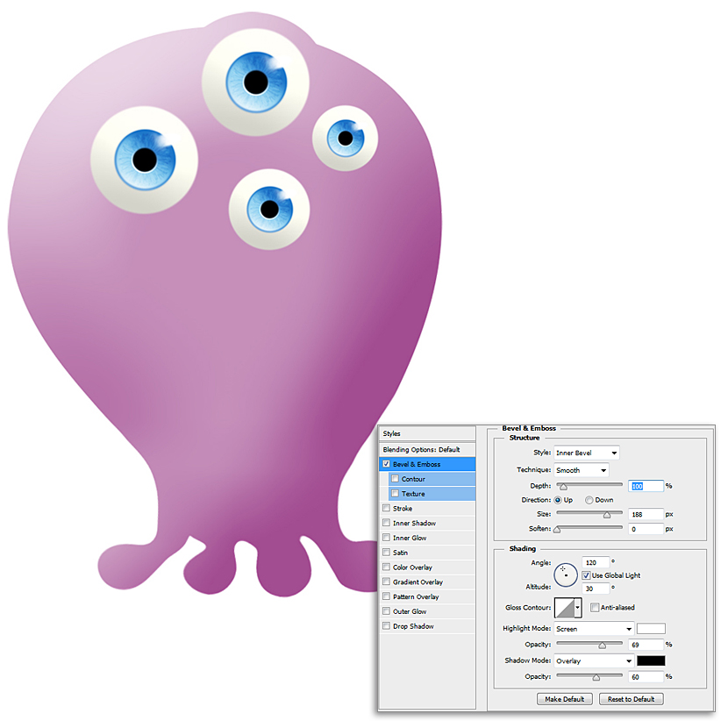Screen dimensions: 728x728
Task: Open the Shadow Mode dropdown showing Overlay
Action: click(594, 660)
